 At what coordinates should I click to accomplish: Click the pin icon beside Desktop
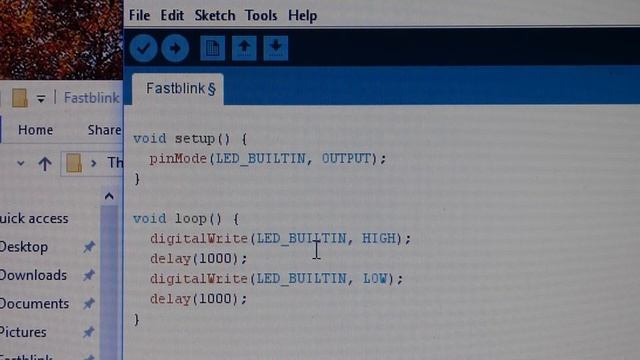click(x=89, y=247)
